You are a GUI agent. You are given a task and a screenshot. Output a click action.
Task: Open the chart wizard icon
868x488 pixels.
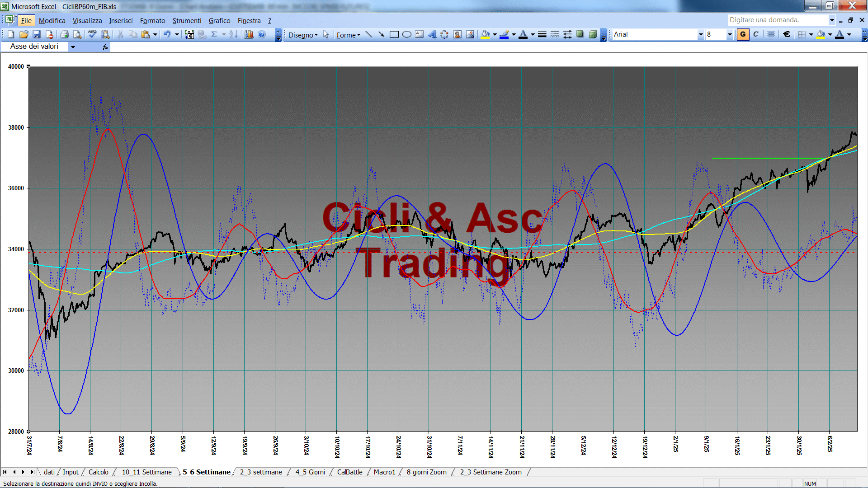pos(249,34)
